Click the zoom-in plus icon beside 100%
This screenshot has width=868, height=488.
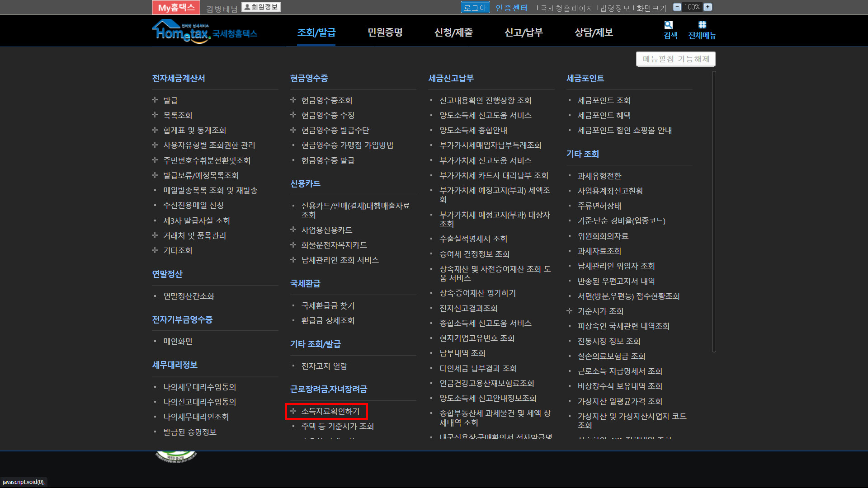point(708,7)
